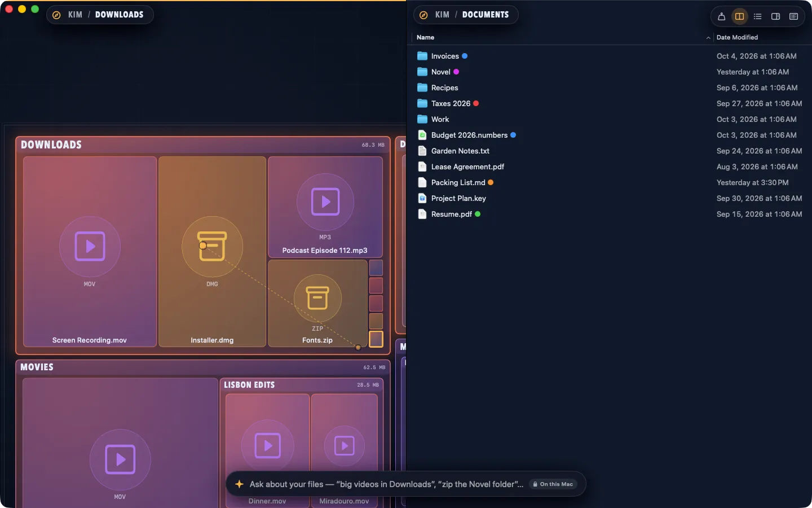812x508 pixels.
Task: Select the Invoices folder icon
Action: (x=422, y=56)
